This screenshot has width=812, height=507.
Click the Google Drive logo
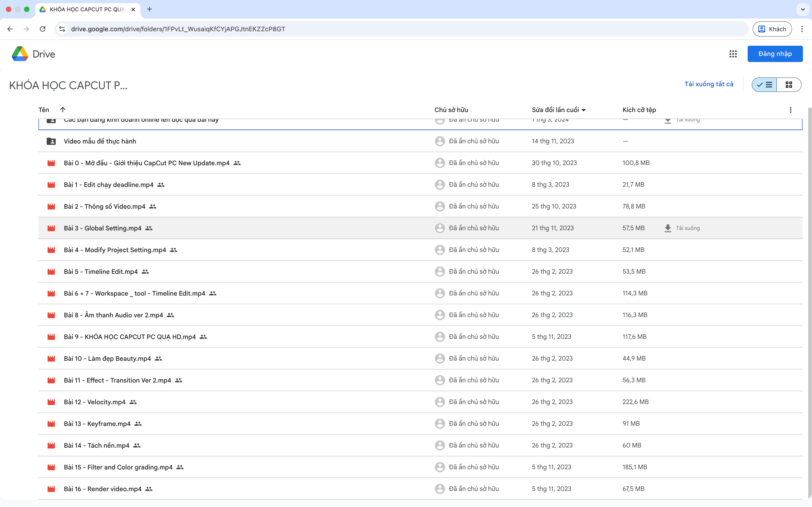20,54
